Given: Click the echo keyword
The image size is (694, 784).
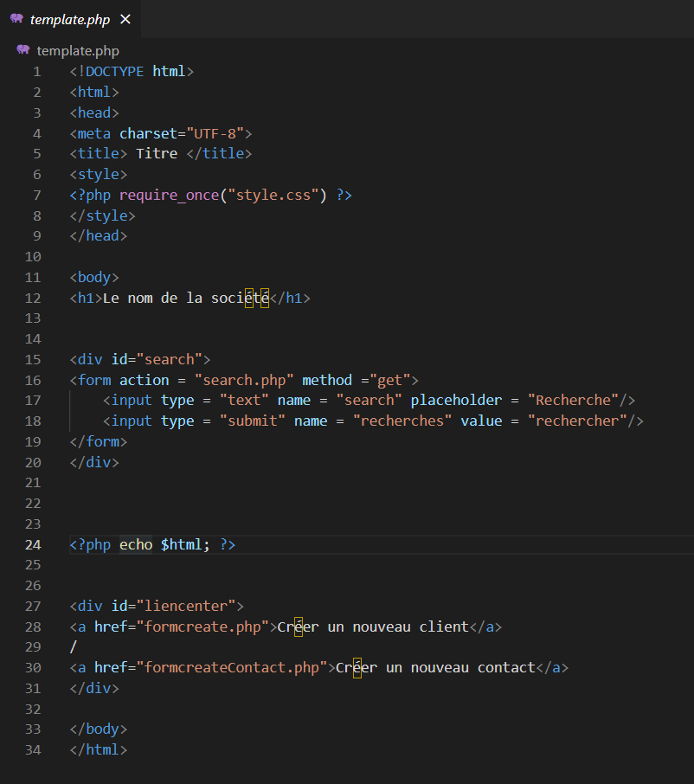Looking at the screenshot, I should [136, 544].
